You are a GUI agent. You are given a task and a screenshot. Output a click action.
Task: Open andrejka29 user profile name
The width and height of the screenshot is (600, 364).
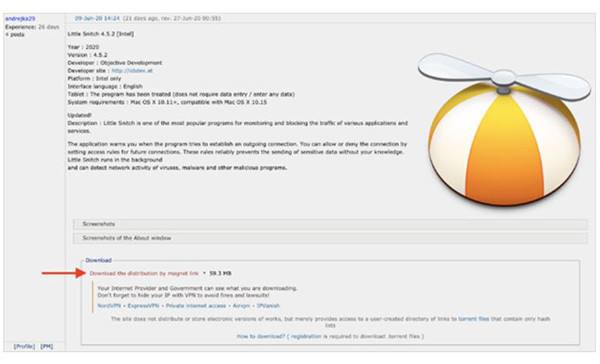pos(20,18)
